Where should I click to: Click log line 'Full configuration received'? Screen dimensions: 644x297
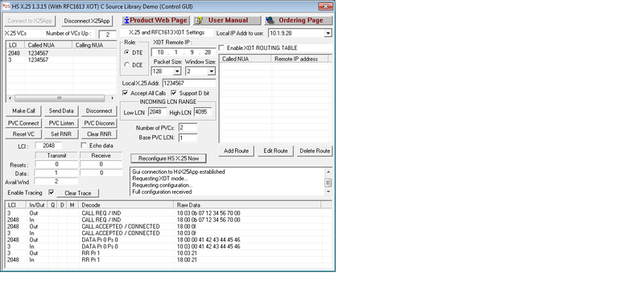coord(162,192)
